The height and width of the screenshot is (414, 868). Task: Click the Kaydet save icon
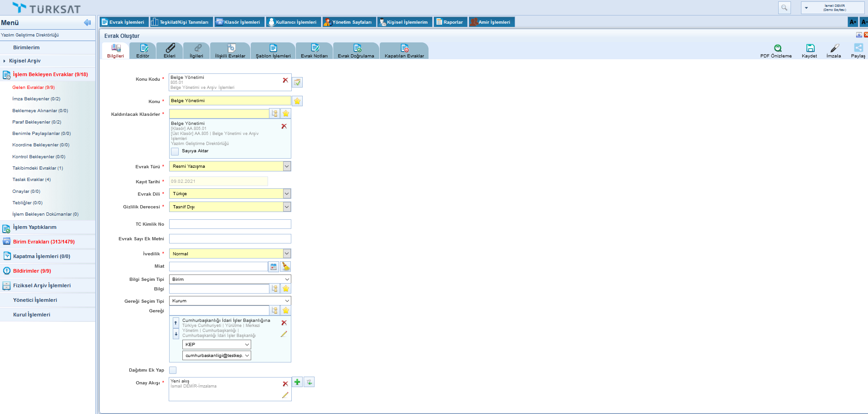(810, 48)
